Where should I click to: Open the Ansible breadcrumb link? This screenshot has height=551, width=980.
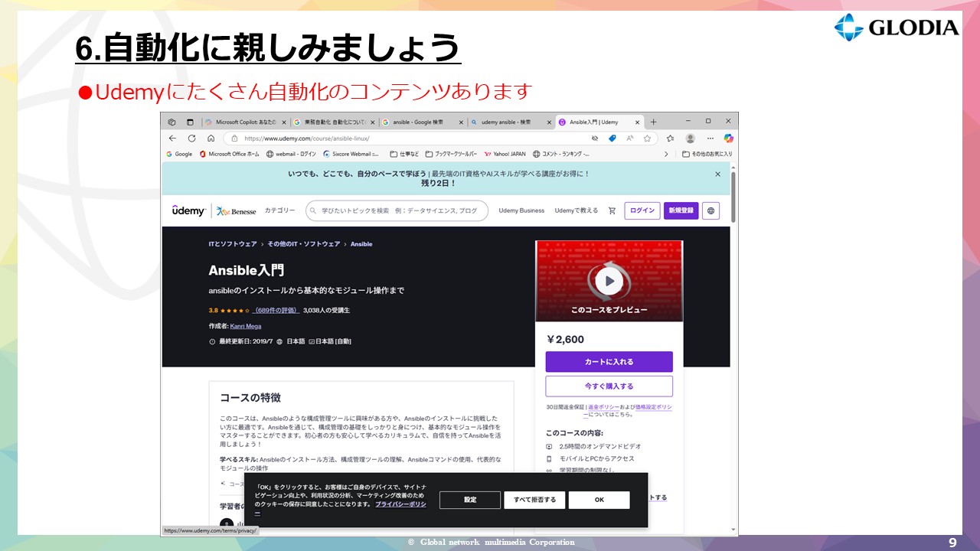point(361,244)
